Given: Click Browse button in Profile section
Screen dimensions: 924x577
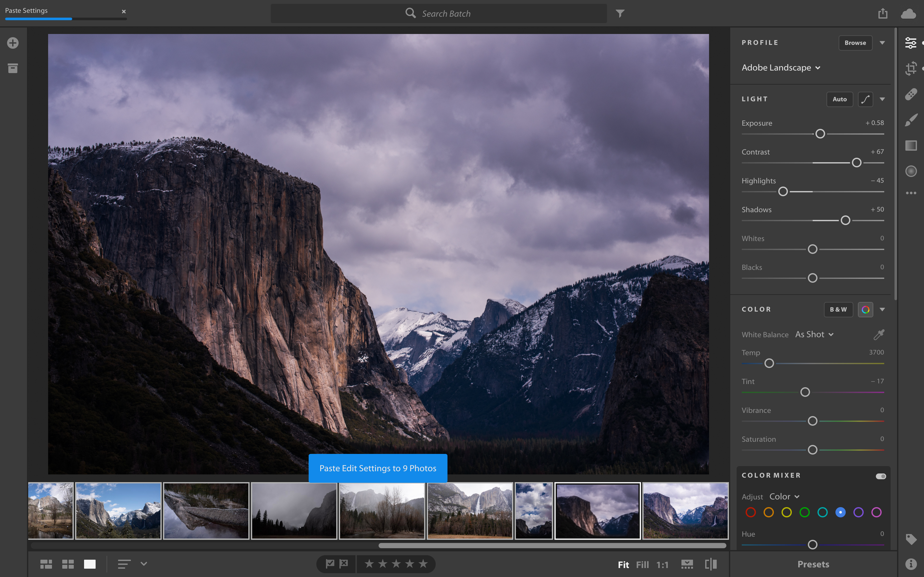Looking at the screenshot, I should [x=855, y=43].
